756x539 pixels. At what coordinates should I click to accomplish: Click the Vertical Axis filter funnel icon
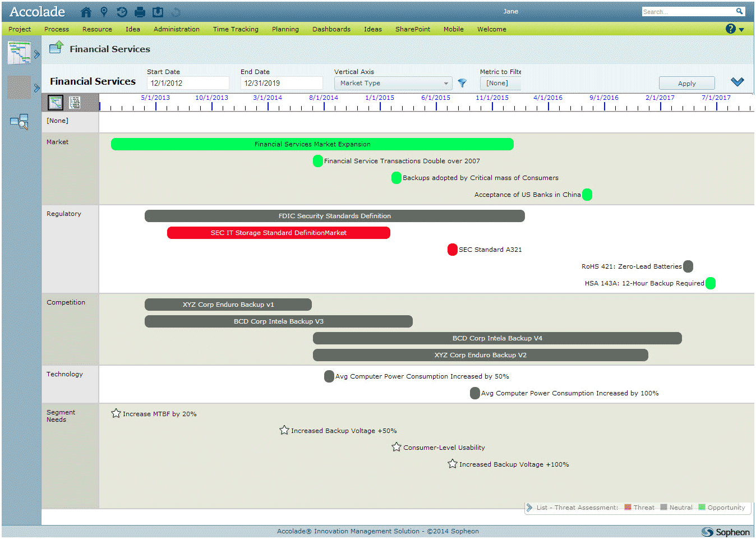point(462,83)
